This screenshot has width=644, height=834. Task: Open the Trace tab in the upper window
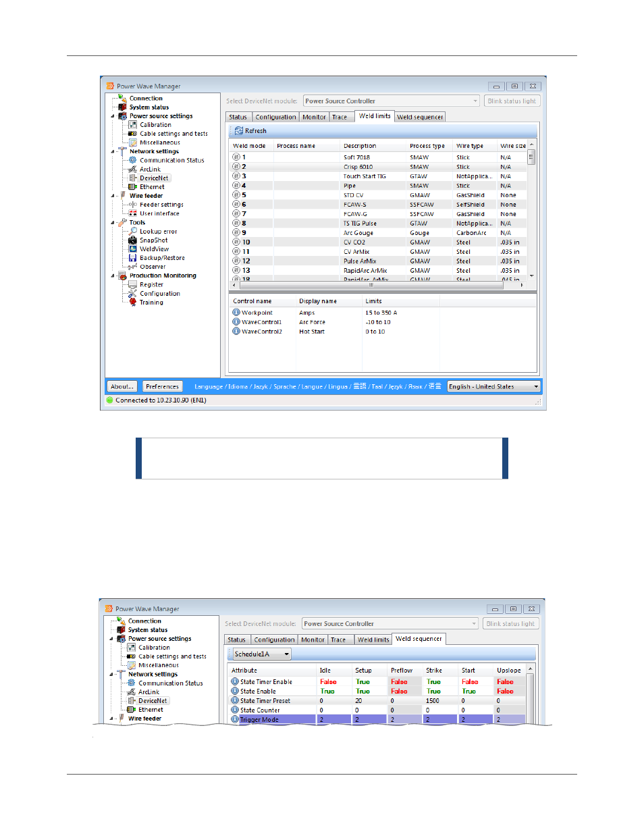click(x=340, y=117)
